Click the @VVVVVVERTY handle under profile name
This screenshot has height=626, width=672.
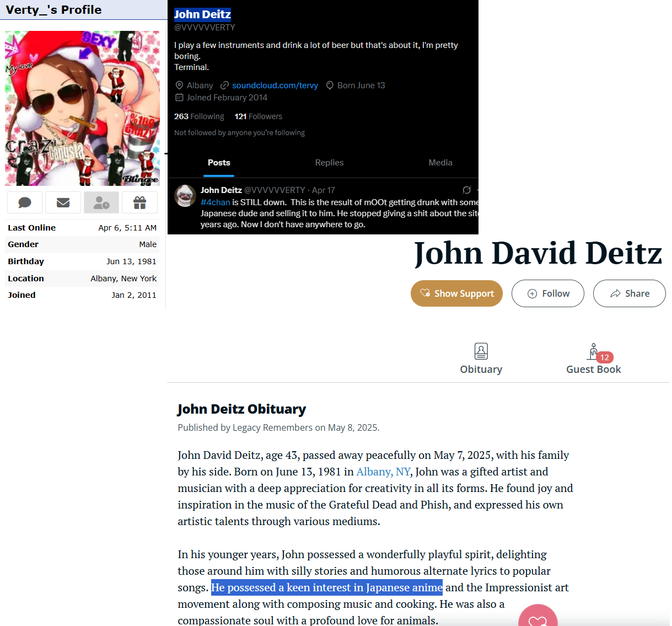(x=205, y=28)
